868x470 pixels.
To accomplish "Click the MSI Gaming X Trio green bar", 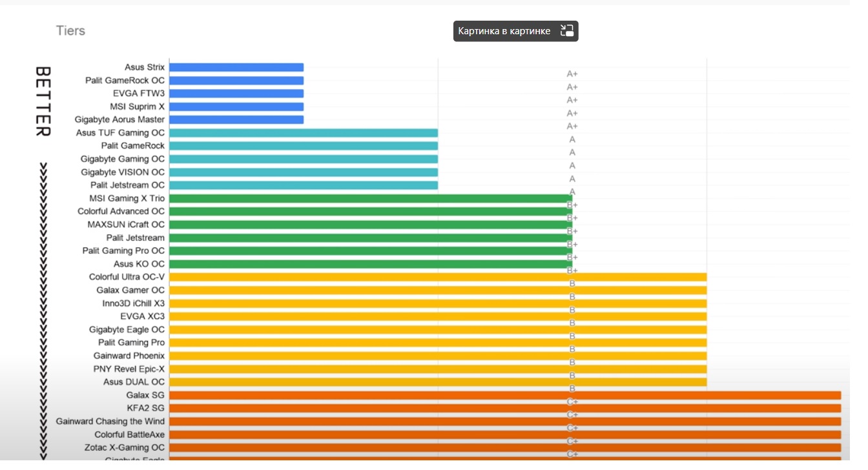I will [369, 198].
